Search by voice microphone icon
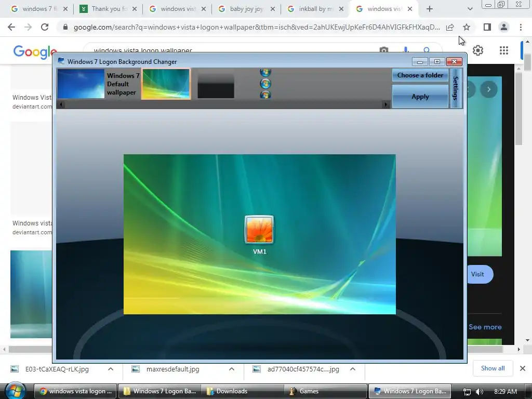This screenshot has width=532, height=399. point(406,50)
